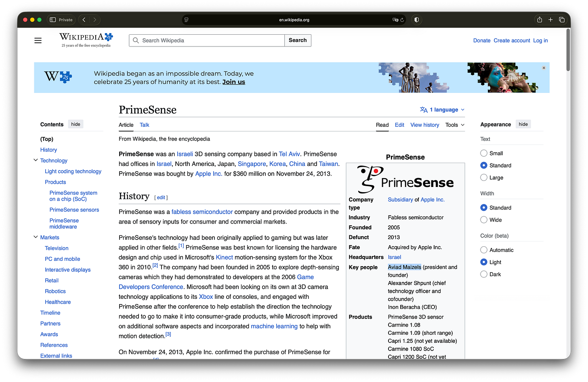Switch to the Talk tab
Image resolution: width=588 pixels, height=382 pixels.
coord(145,125)
